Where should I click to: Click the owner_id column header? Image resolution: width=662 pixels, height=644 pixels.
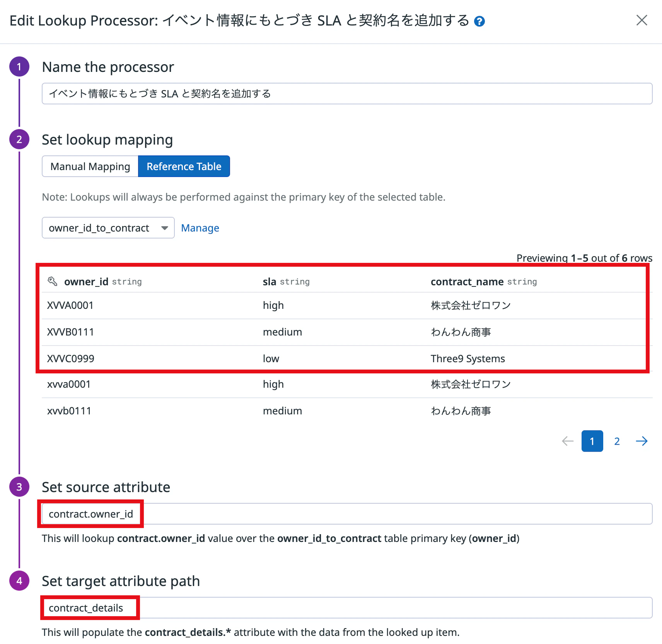pos(86,282)
